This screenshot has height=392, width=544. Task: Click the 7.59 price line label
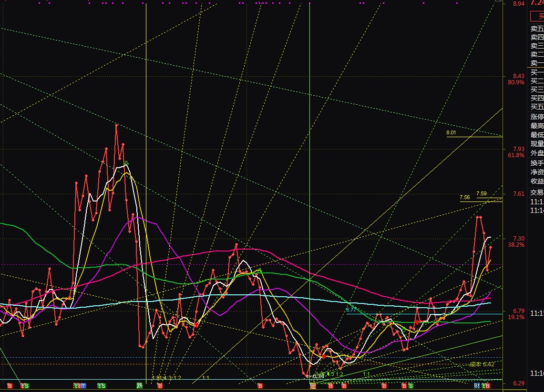(x=482, y=193)
